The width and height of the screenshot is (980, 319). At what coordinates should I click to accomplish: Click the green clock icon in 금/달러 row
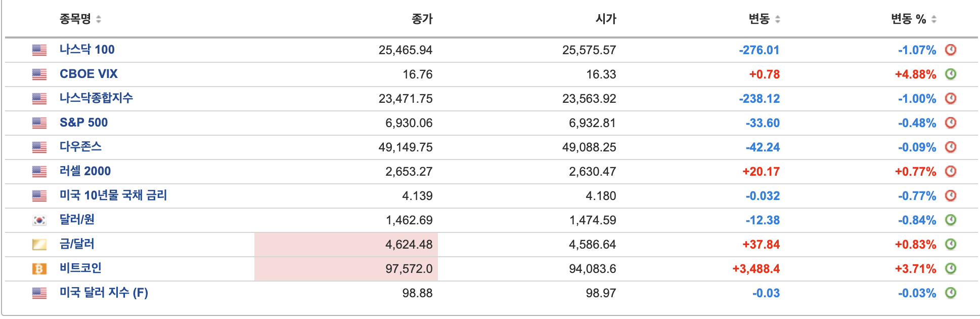(x=951, y=244)
